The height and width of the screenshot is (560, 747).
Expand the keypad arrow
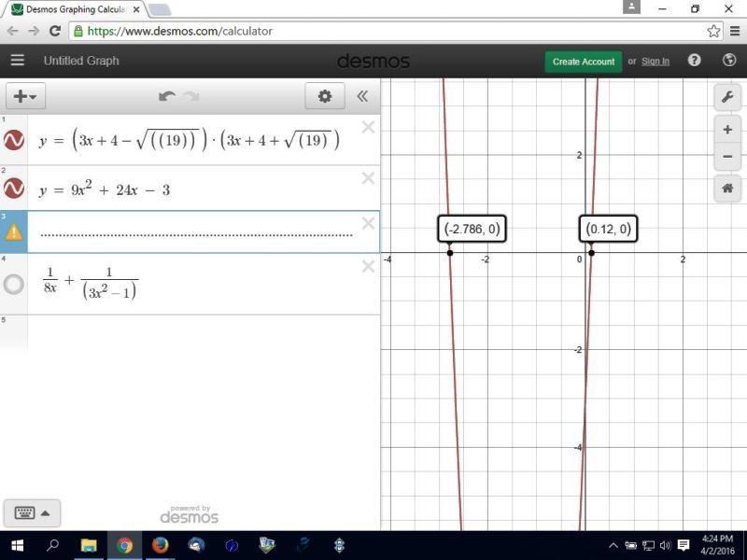coord(45,513)
